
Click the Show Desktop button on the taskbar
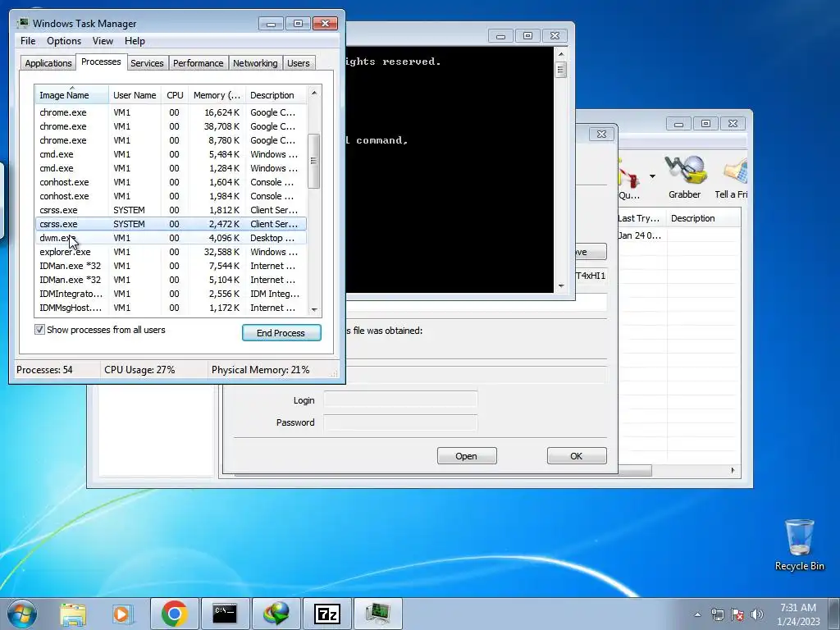click(x=834, y=614)
